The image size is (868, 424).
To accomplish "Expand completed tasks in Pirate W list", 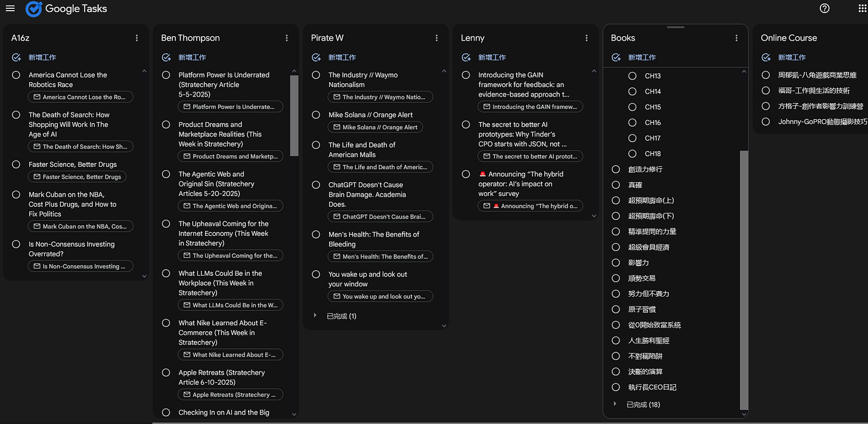I will [x=315, y=316].
